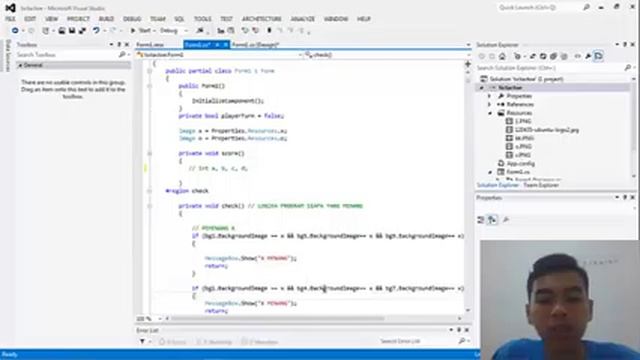Open the Data Sources side tab

coord(7,56)
